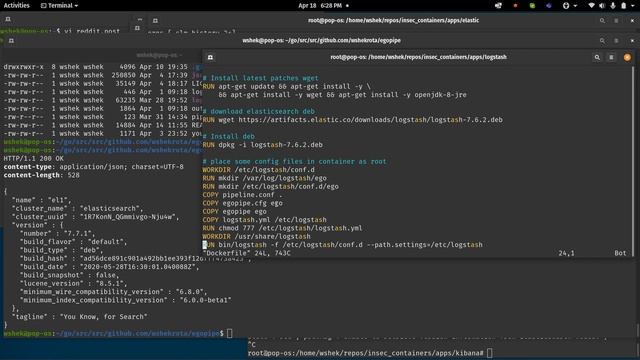Close the logstash terminal with orange button
The image size is (640, 360).
click(x=627, y=58)
